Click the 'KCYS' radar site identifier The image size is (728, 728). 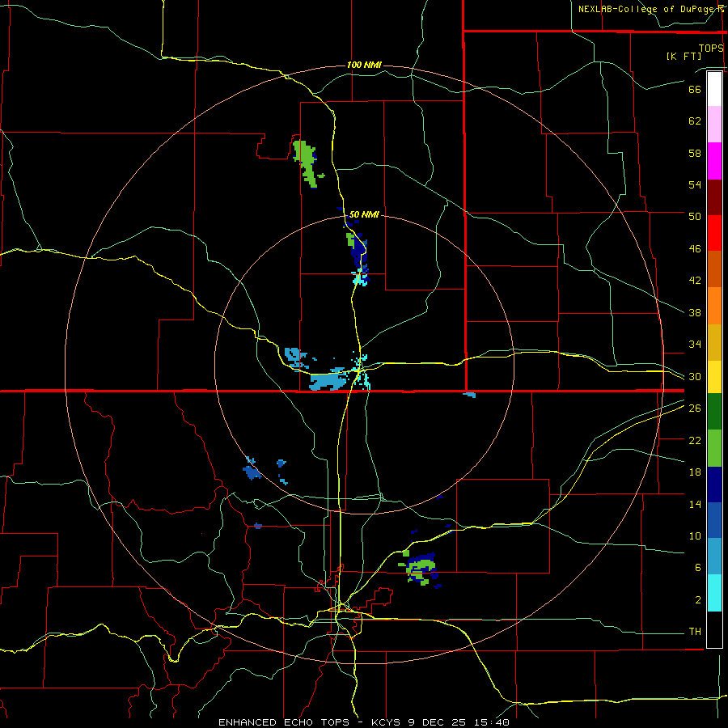(385, 722)
